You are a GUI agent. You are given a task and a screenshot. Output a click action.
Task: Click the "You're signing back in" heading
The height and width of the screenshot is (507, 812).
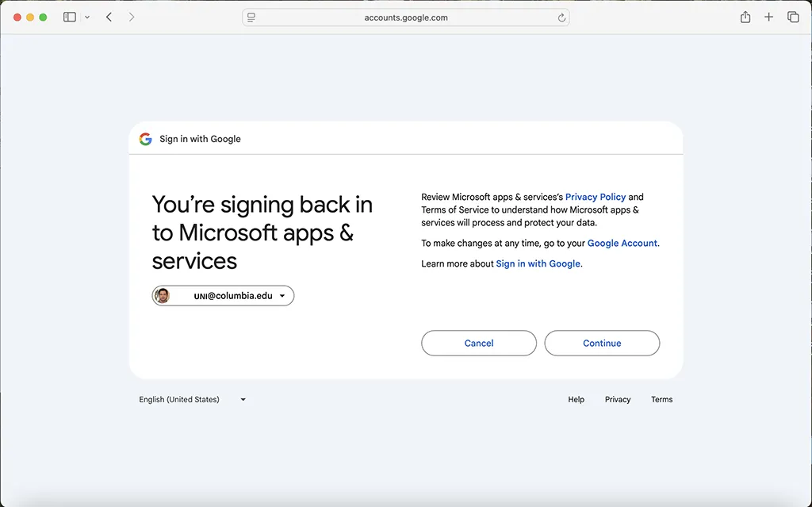[x=262, y=232]
